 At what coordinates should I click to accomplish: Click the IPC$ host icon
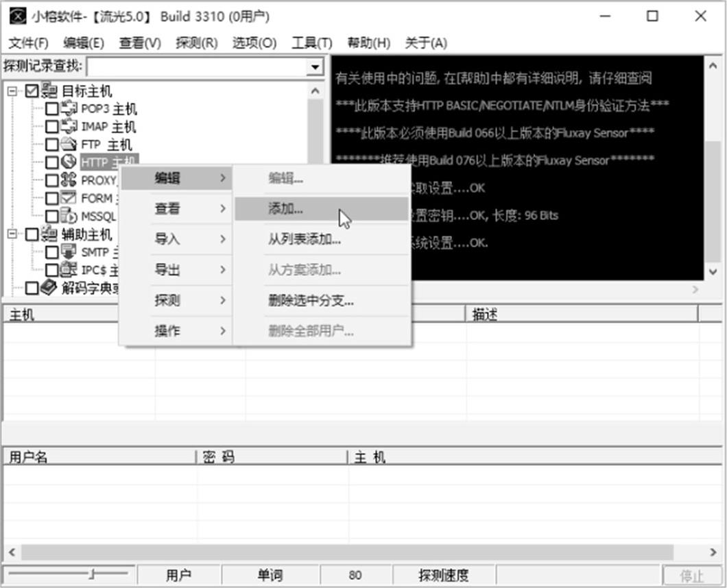[69, 269]
